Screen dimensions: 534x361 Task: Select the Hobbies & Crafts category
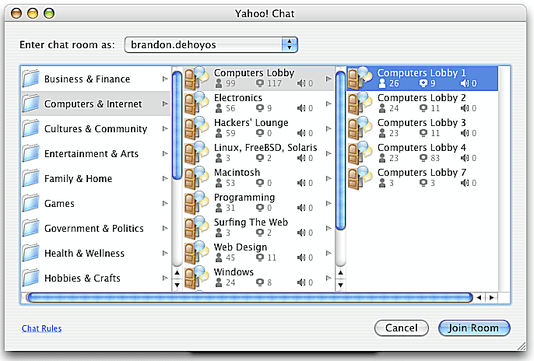coord(96,278)
